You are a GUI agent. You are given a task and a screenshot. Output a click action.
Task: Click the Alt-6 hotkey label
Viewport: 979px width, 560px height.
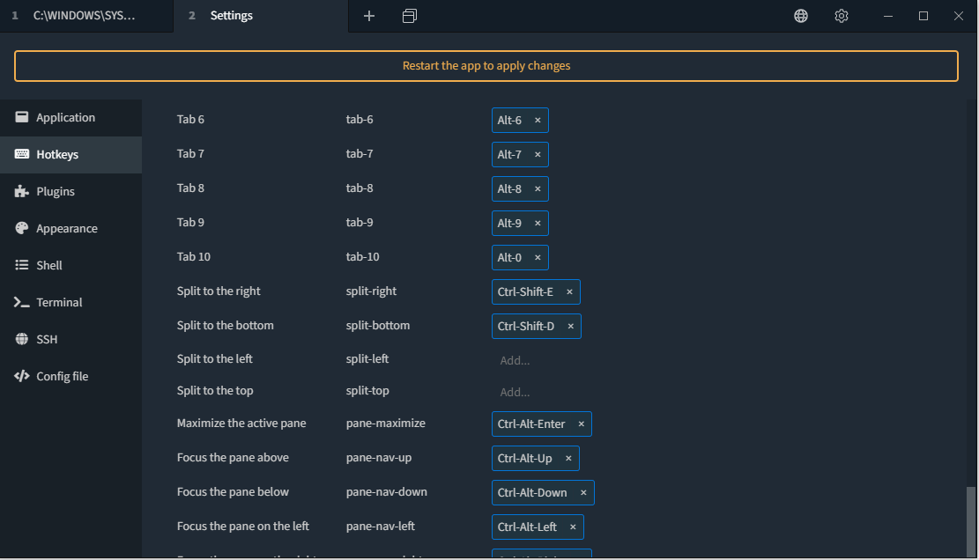(x=509, y=121)
